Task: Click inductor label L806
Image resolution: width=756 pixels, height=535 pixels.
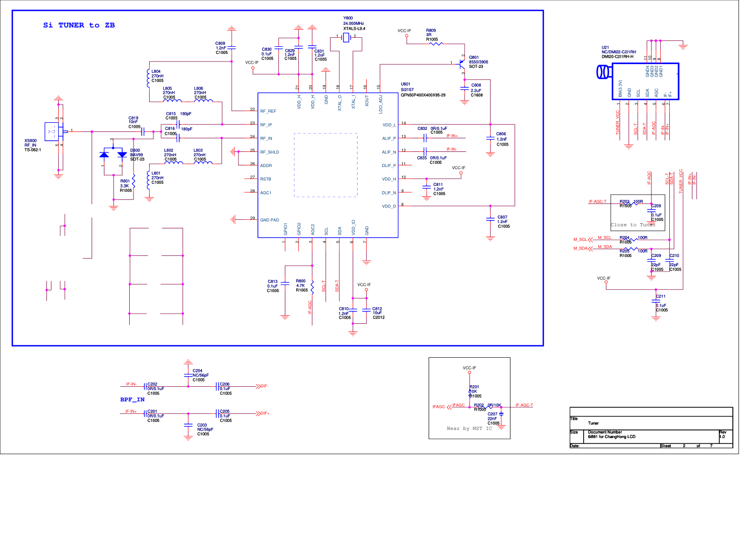Action: [199, 88]
